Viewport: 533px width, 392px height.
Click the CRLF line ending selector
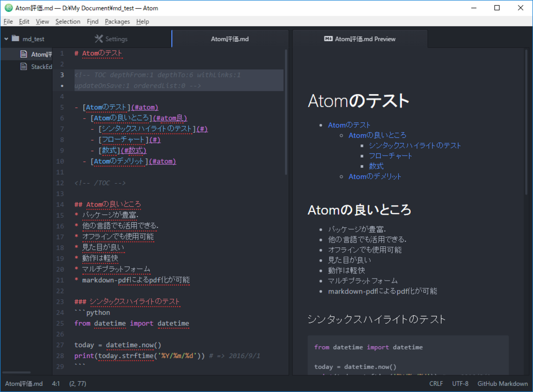436,384
